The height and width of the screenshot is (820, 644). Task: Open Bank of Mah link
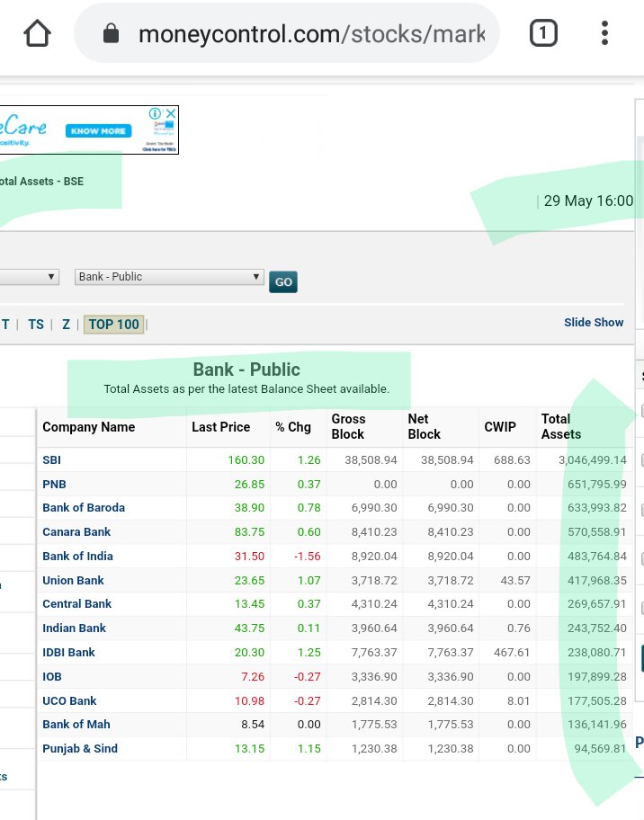[x=76, y=725]
